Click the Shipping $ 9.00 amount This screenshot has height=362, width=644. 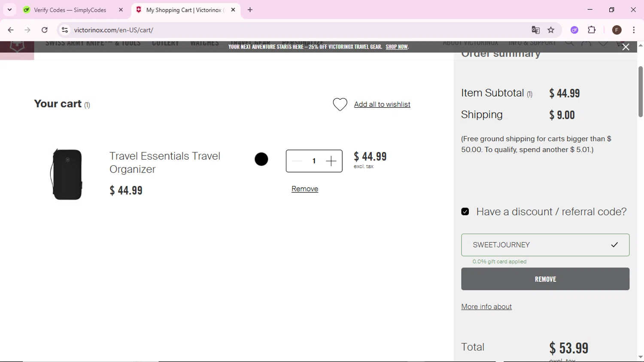tap(562, 115)
